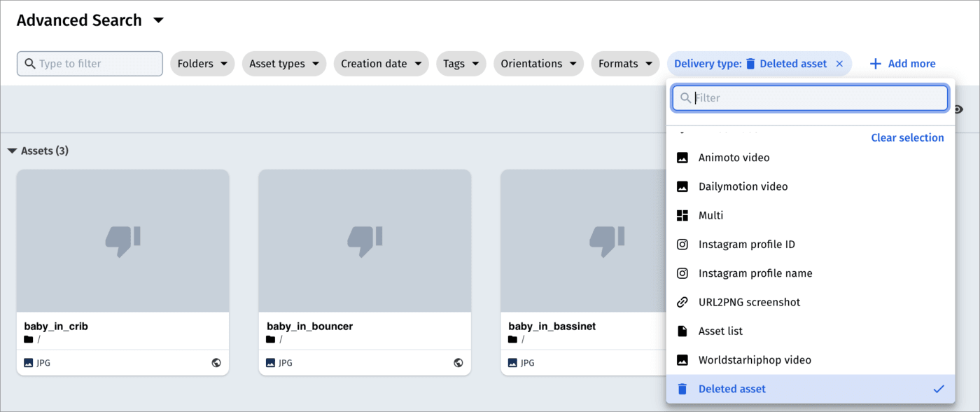Open the baby_in_bassinet thumbnail
Screen dimensions: 980x412
(583, 241)
